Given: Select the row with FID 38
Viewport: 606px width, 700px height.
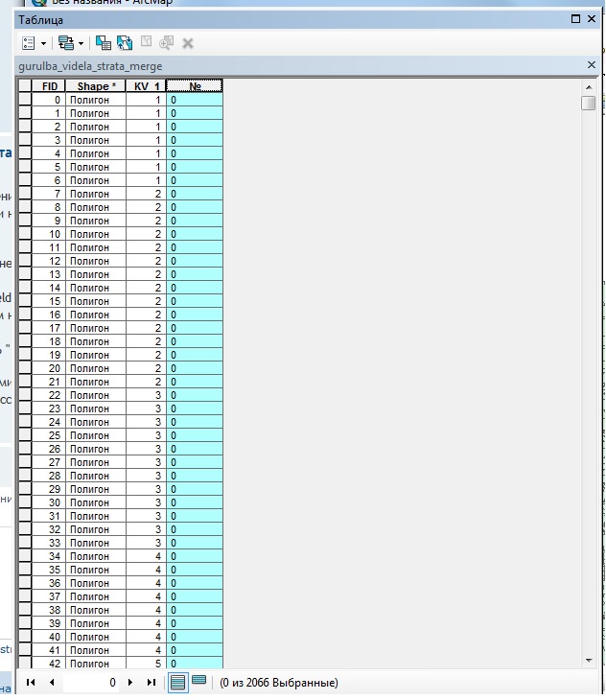Looking at the screenshot, I should click(25, 610).
